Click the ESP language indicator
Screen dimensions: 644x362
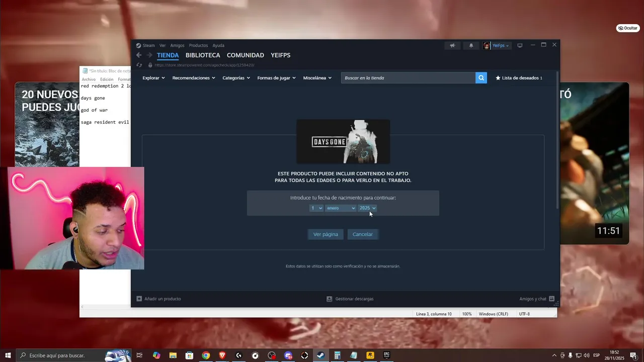pyautogui.click(x=595, y=355)
